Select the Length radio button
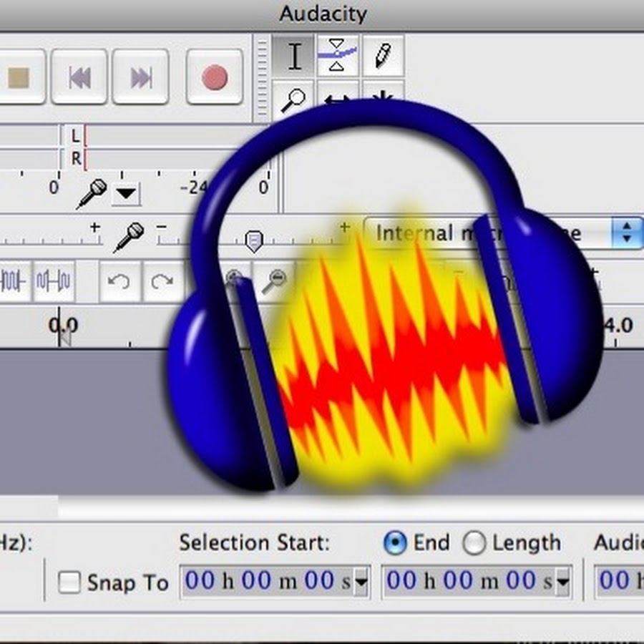 (x=474, y=542)
